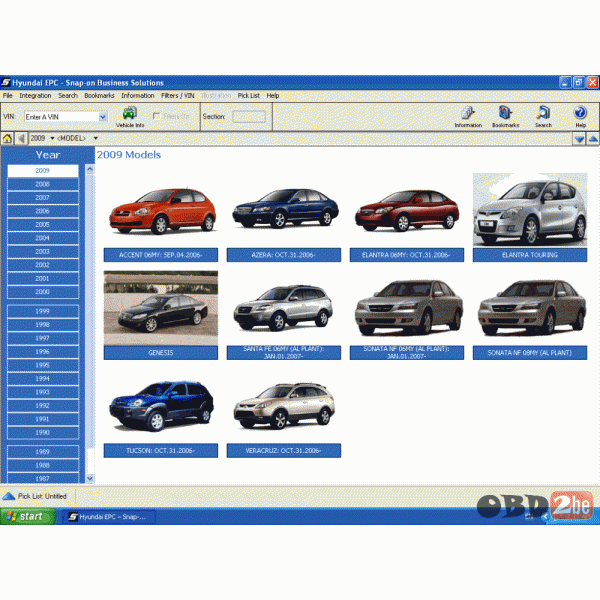600x600 pixels.
Task: Click Year list scrollbar down arrow
Action: coord(90,478)
